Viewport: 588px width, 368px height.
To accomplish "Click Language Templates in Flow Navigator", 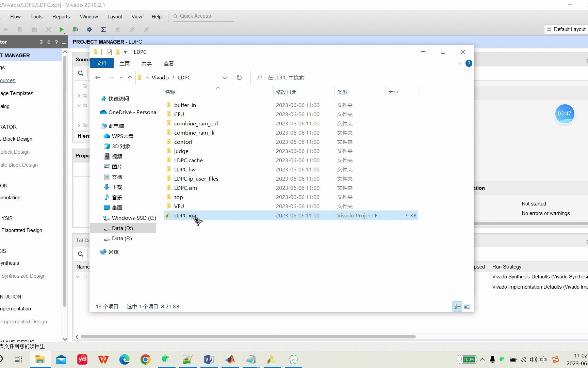I will tap(17, 93).
